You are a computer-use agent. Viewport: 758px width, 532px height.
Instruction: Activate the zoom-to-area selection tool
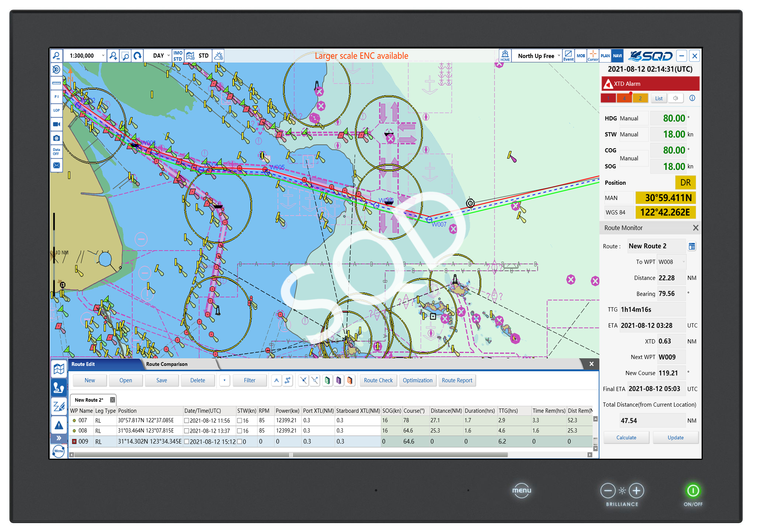tap(125, 56)
